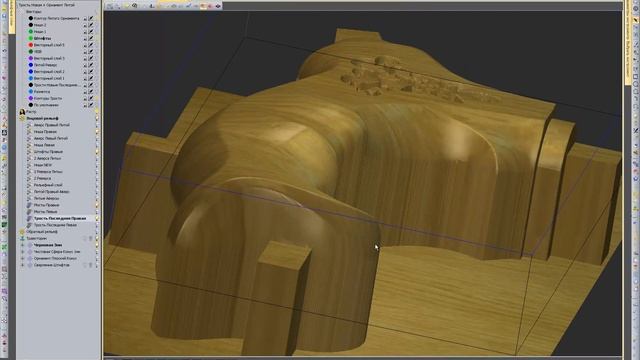The height and width of the screenshot is (360, 640).
Task: Click the pencil icon on Литой Реверс row
Action: pyautogui.click(x=91, y=65)
